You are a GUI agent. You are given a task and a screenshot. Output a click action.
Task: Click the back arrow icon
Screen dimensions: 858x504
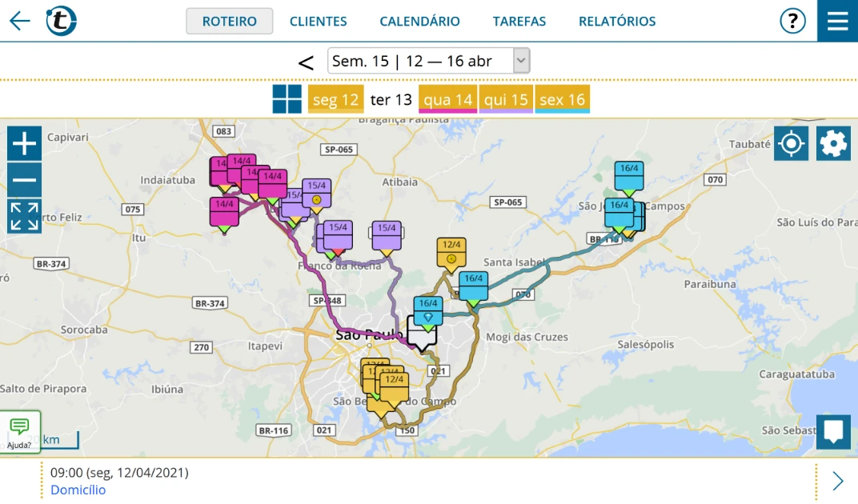19,21
